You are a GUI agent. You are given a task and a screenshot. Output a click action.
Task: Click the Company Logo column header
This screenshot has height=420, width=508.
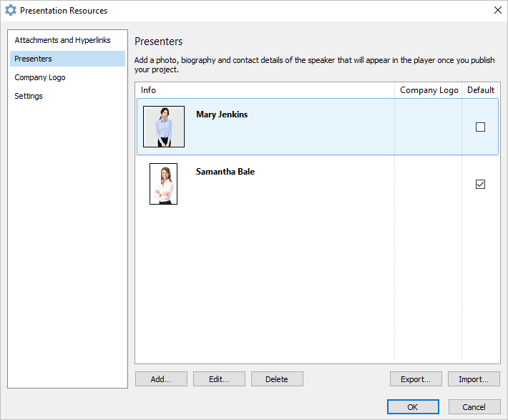[429, 90]
